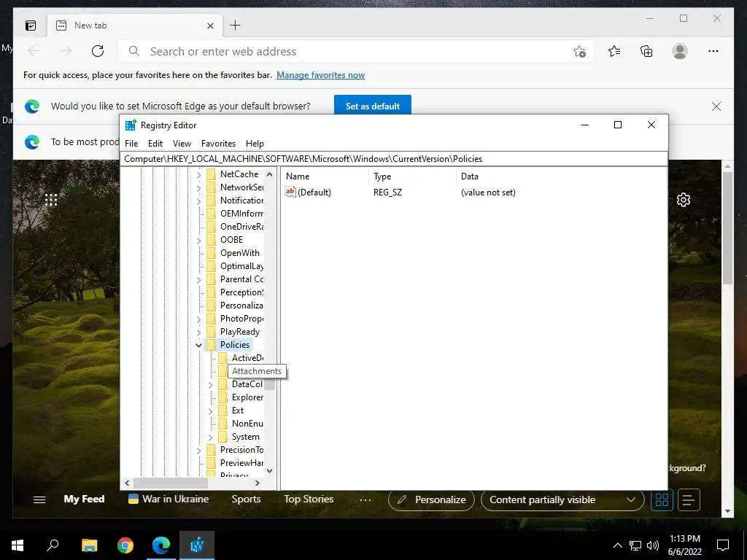The width and height of the screenshot is (747, 560).
Task: Launch Chrome from taskbar
Action: [x=125, y=545]
